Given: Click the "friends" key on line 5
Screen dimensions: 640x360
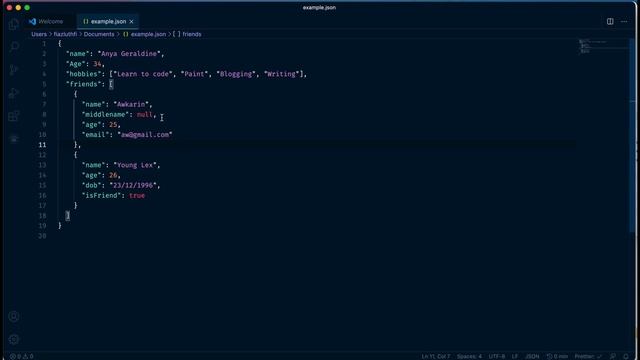Looking at the screenshot, I should point(83,84).
